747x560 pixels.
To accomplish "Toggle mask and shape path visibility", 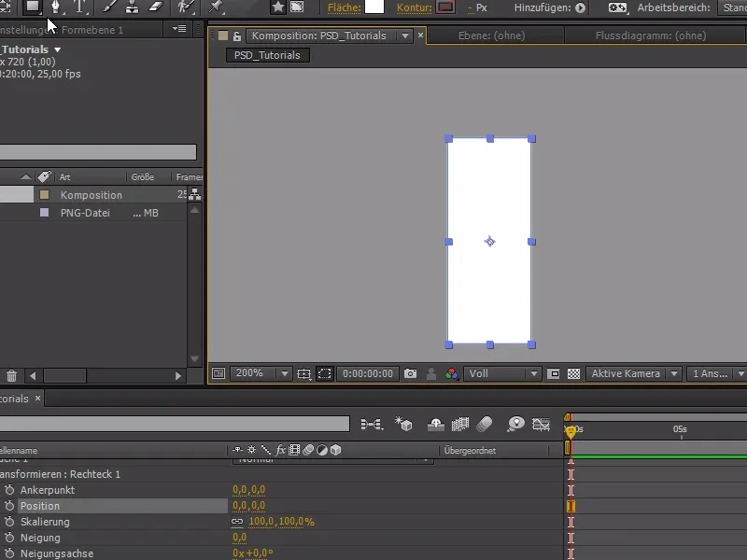I will click(x=324, y=373).
